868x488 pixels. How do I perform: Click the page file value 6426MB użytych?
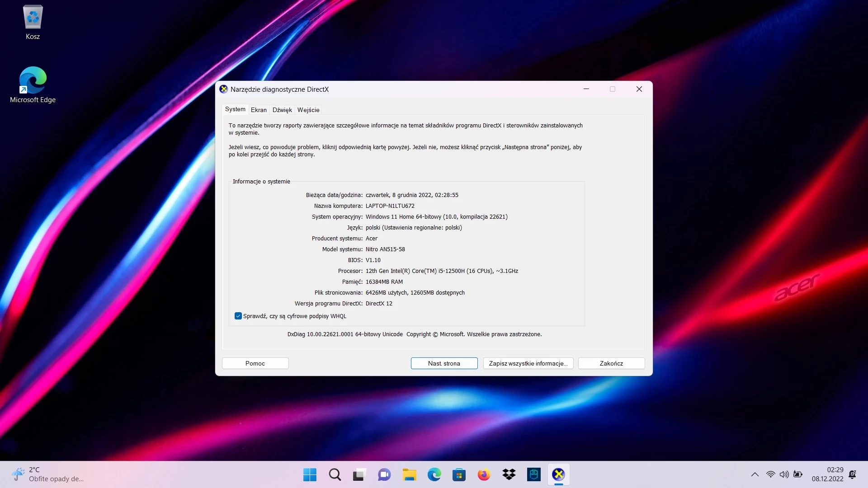pyautogui.click(x=415, y=293)
